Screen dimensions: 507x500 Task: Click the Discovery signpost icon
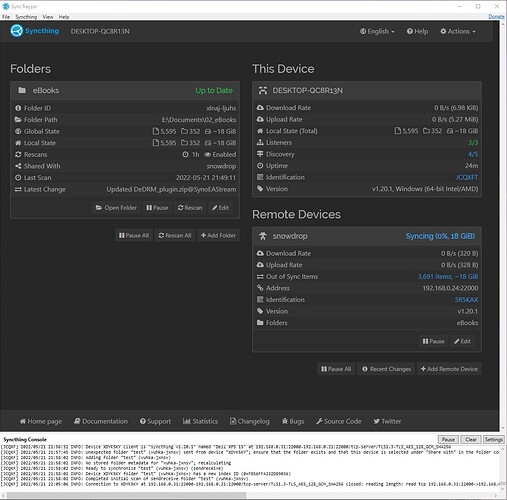(260, 154)
